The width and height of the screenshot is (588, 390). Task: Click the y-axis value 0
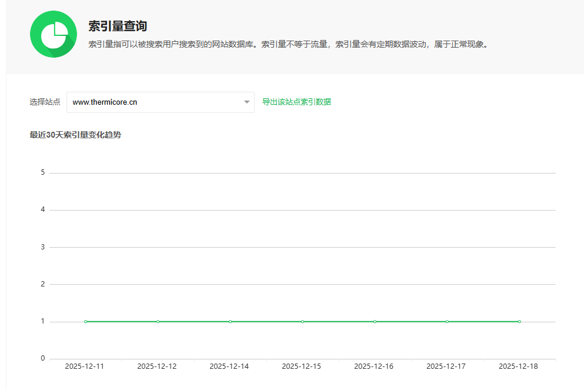[43, 358]
